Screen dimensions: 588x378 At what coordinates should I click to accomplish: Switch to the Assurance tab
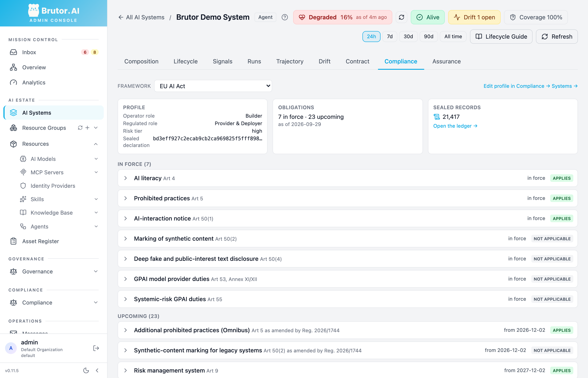446,61
